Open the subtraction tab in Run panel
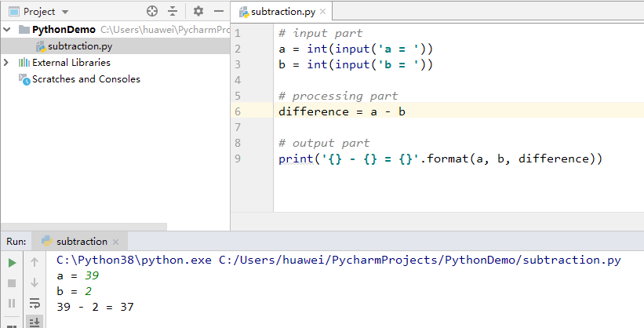The width and height of the screenshot is (644, 328). pos(82,241)
